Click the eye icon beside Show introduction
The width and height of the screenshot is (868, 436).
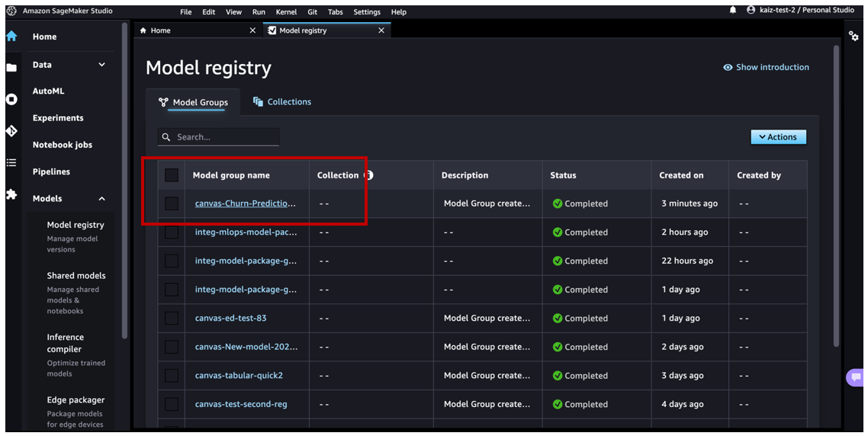click(728, 68)
